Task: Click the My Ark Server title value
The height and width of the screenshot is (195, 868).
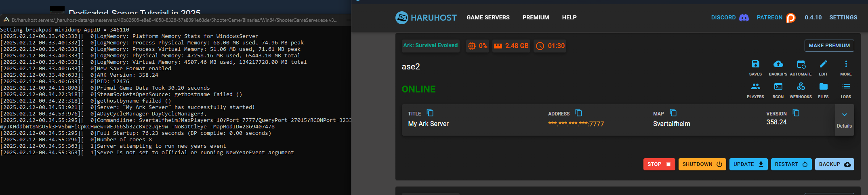Action: point(428,124)
